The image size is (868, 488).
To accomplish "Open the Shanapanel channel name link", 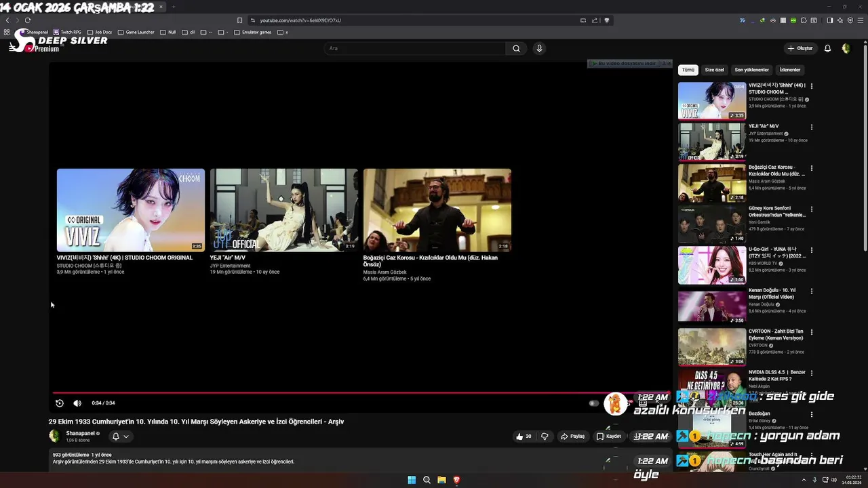I will click(80, 433).
